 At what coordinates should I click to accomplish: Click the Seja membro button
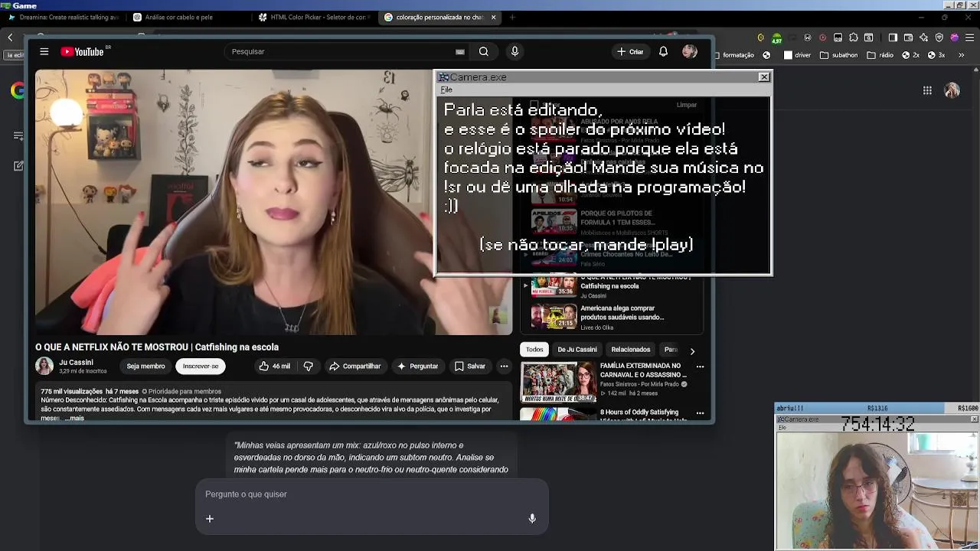[145, 367]
